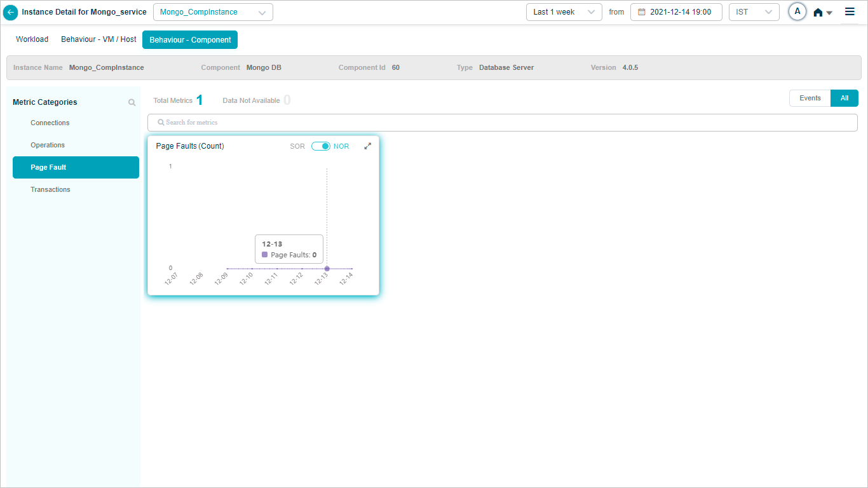Click the user avatar A icon

(797, 11)
